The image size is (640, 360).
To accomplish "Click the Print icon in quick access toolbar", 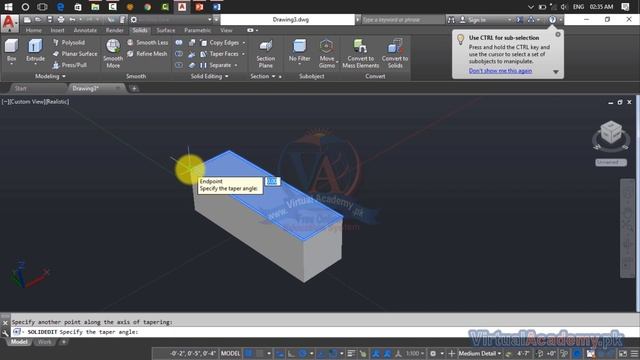I will (x=61, y=19).
